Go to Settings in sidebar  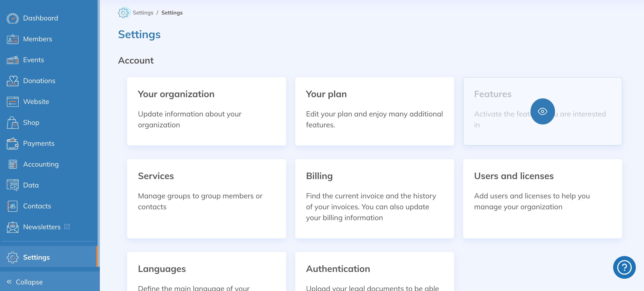(36, 257)
